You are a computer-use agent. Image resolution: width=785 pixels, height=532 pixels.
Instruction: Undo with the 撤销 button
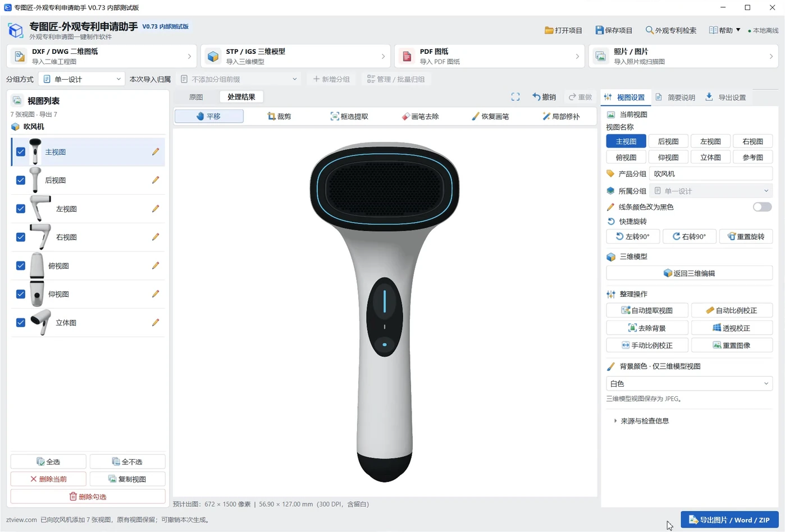[x=544, y=97]
